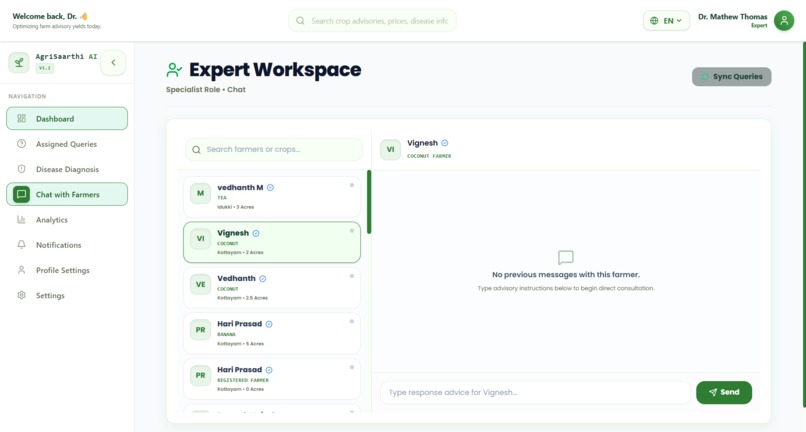This screenshot has height=432, width=806.
Task: Click the status dot on vedhanth M's card
Action: [352, 185]
